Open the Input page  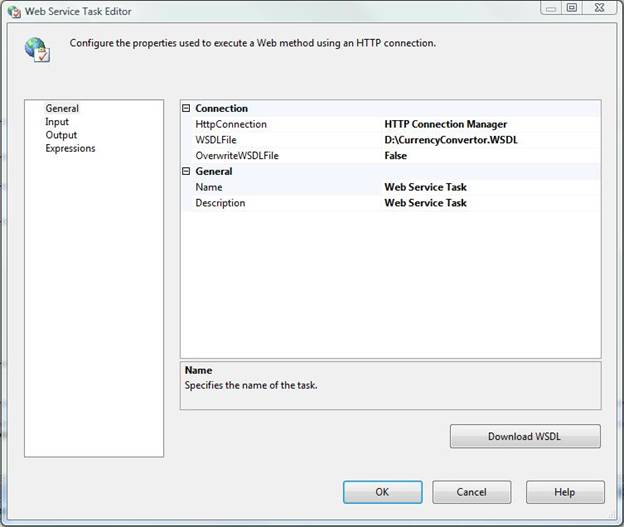[x=57, y=122]
